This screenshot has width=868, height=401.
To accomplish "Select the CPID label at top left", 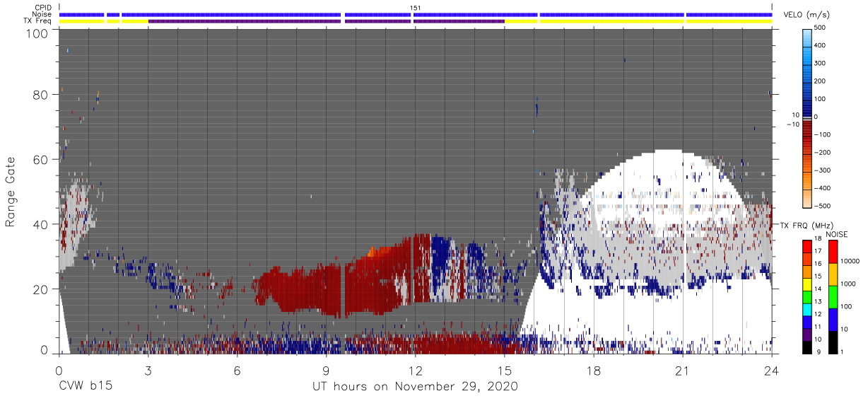I will click(x=44, y=8).
